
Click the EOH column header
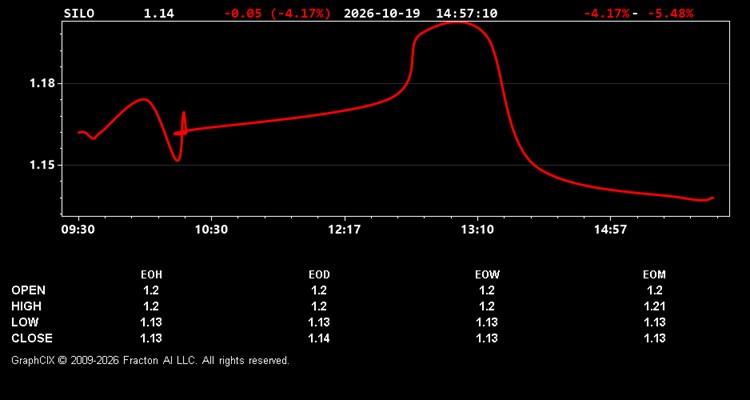(151, 275)
